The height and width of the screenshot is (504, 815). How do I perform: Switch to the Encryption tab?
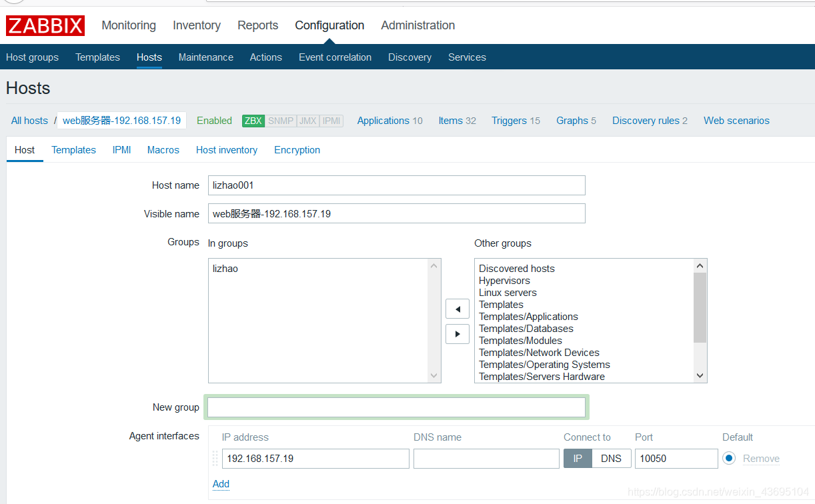tap(297, 150)
